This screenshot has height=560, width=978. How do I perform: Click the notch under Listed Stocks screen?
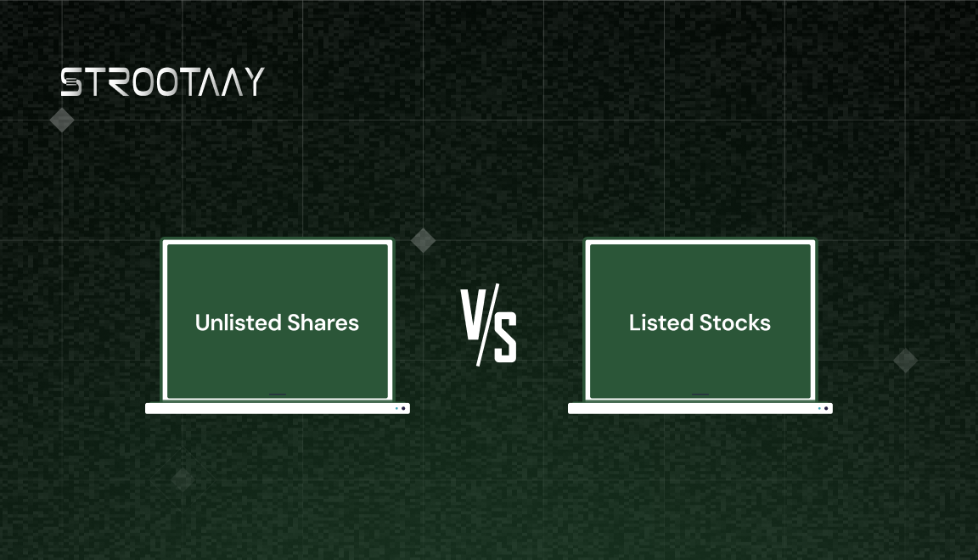700,394
